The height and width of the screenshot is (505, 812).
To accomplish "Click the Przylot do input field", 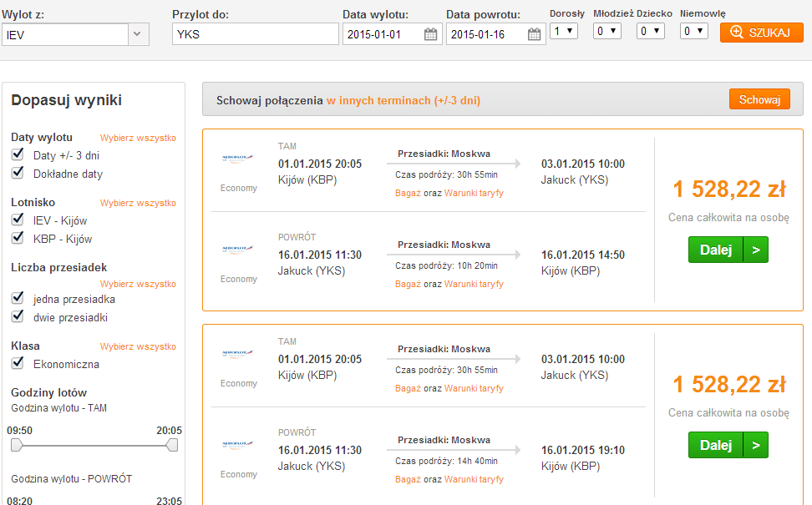I will point(256,34).
